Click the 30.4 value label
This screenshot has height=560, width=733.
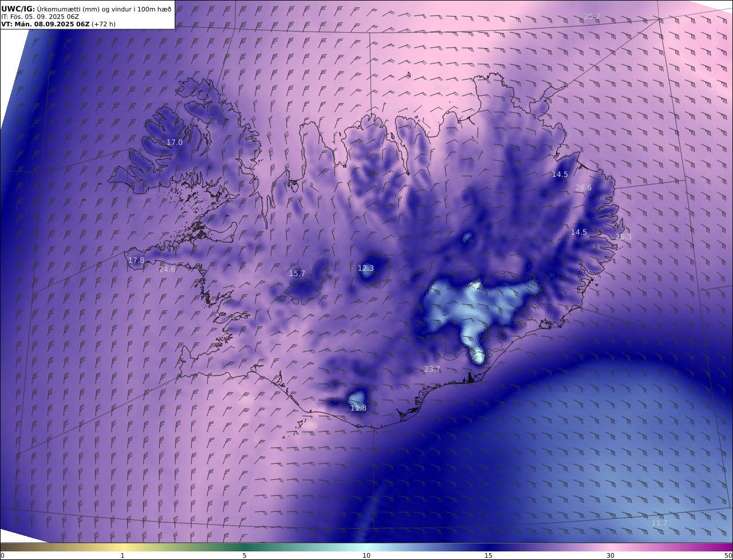point(441,87)
